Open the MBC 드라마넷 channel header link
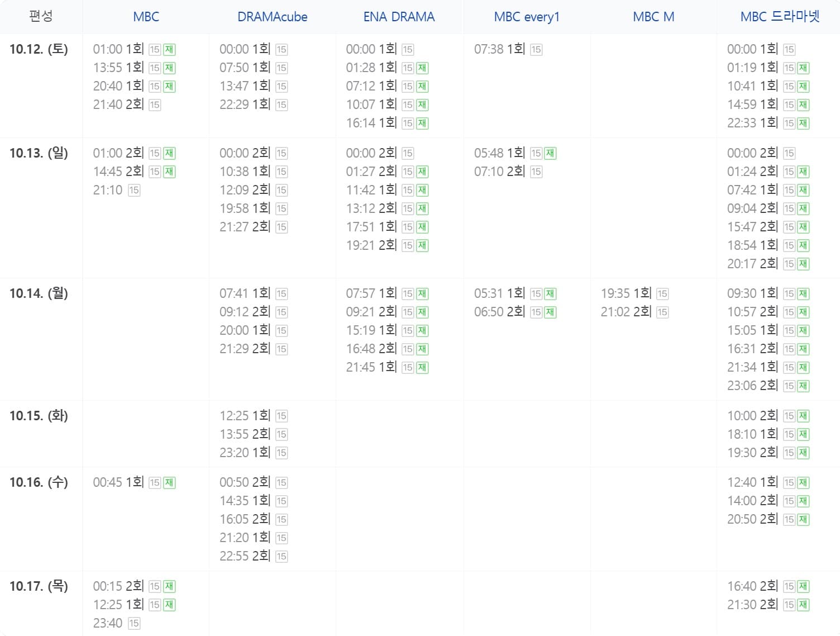The width and height of the screenshot is (840, 636). tap(780, 17)
